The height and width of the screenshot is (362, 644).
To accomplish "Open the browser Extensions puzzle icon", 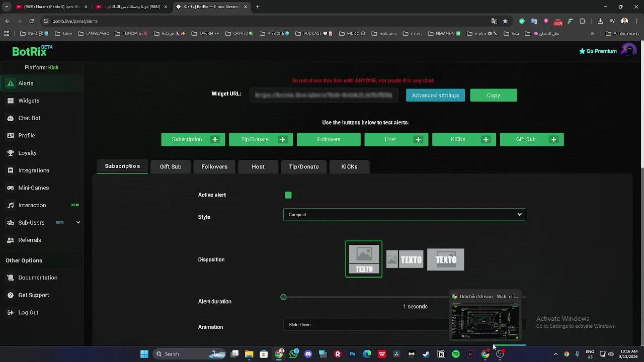I will (583, 21).
